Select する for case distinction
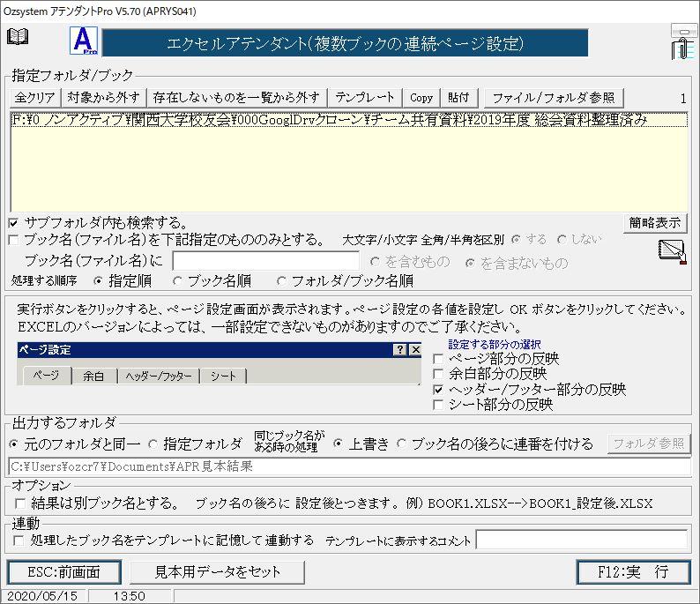Image resolution: width=700 pixels, height=604 pixels. click(516, 240)
